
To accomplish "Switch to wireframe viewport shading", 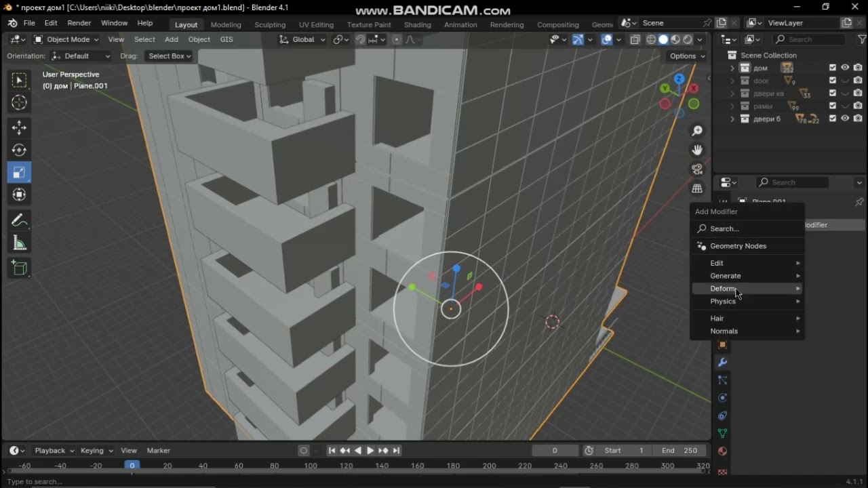I will coord(651,40).
